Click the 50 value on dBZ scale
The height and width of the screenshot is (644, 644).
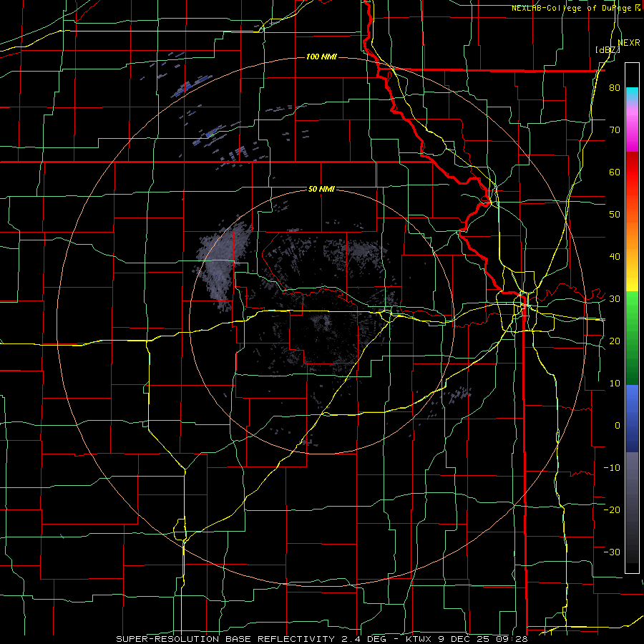615,215
